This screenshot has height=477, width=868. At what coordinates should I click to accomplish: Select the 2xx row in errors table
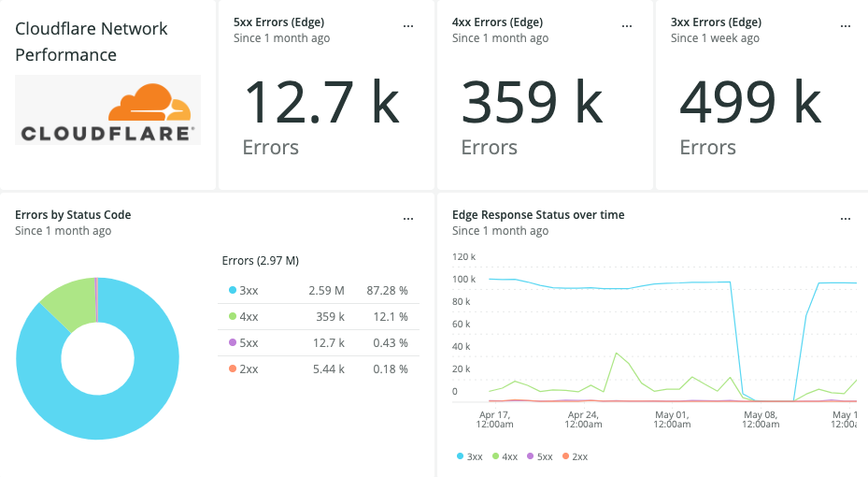318,369
